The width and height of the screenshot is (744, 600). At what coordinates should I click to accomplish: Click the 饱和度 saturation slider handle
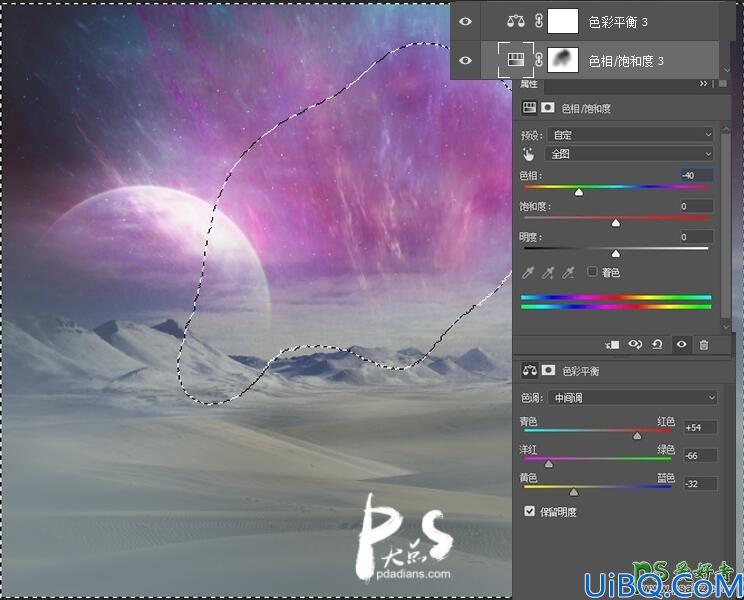pyautogui.click(x=615, y=222)
